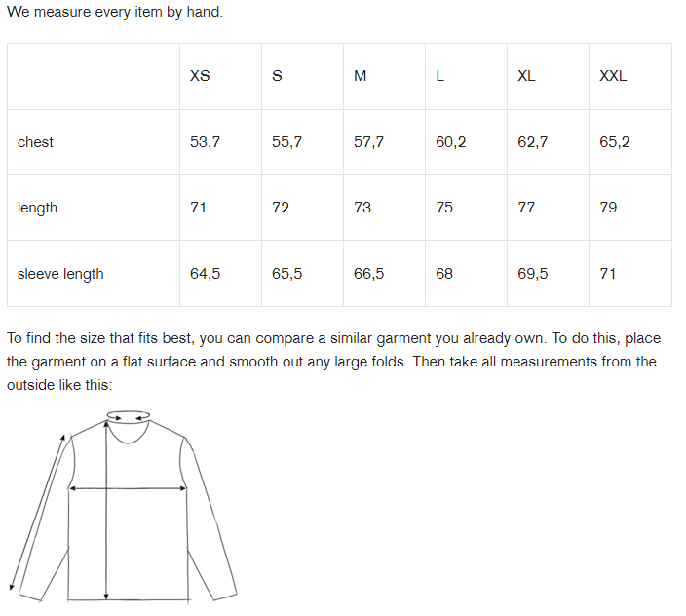Click the vertical body length arrow
686x616 pixels.
106,510
